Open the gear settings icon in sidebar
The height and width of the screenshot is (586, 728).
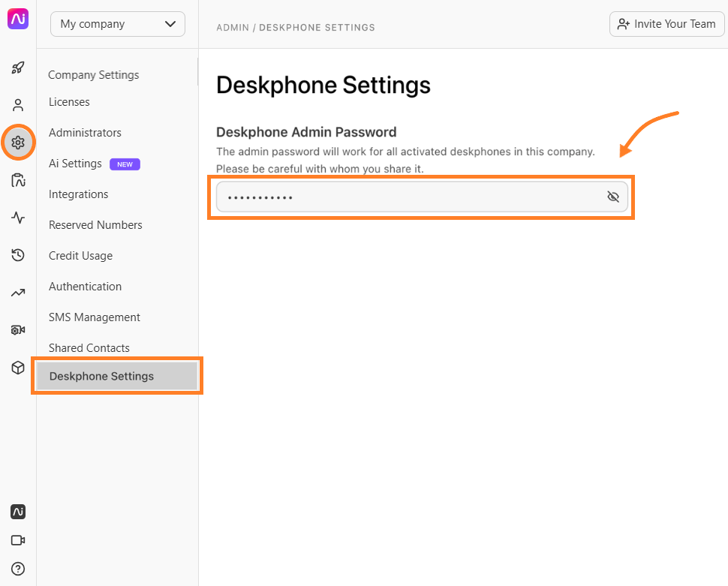pyautogui.click(x=18, y=143)
